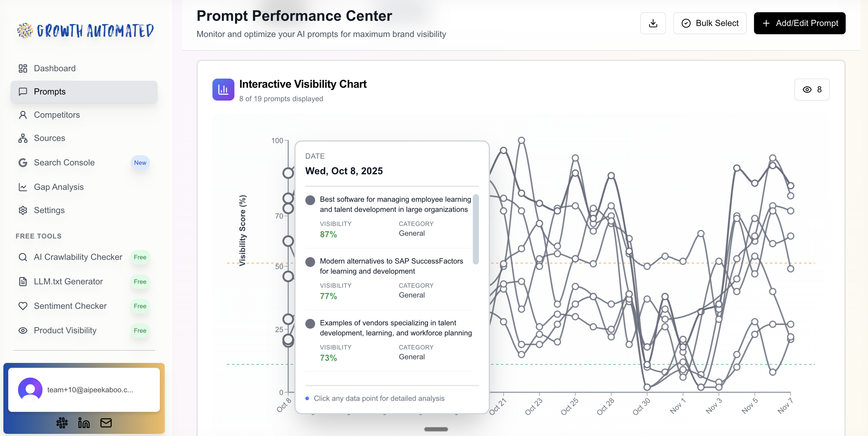The height and width of the screenshot is (436, 868).
Task: Open Gap Analysis from the sidebar
Action: coord(59,187)
